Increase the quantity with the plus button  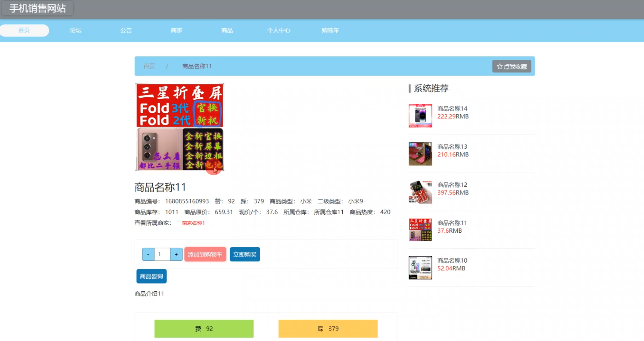tap(176, 254)
